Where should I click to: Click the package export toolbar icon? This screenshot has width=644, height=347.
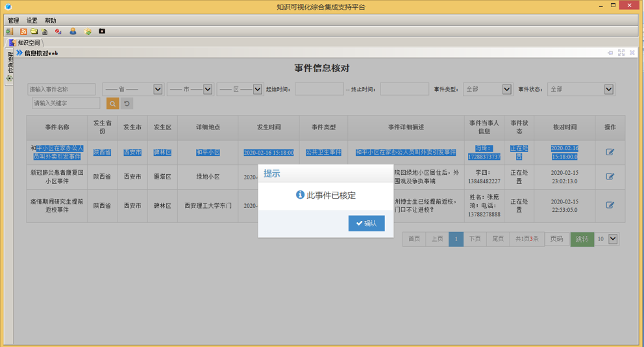point(88,31)
